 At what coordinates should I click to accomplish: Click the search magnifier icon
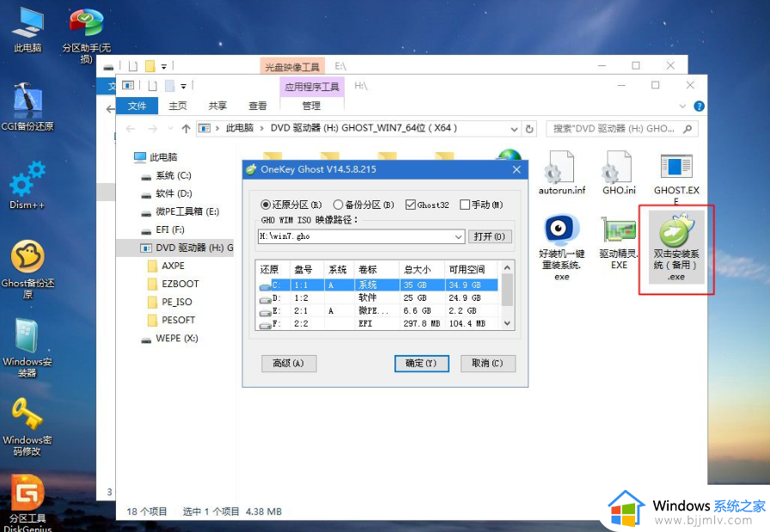click(x=687, y=129)
